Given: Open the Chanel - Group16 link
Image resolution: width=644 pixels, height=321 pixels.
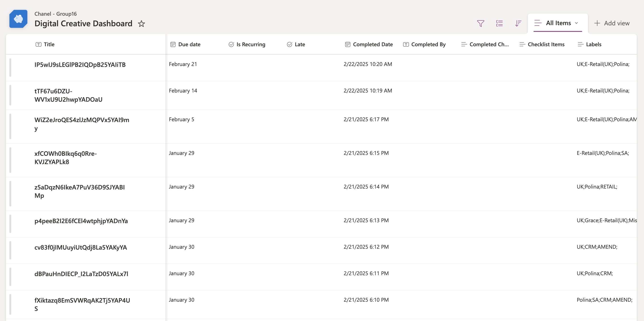Looking at the screenshot, I should click(x=56, y=14).
